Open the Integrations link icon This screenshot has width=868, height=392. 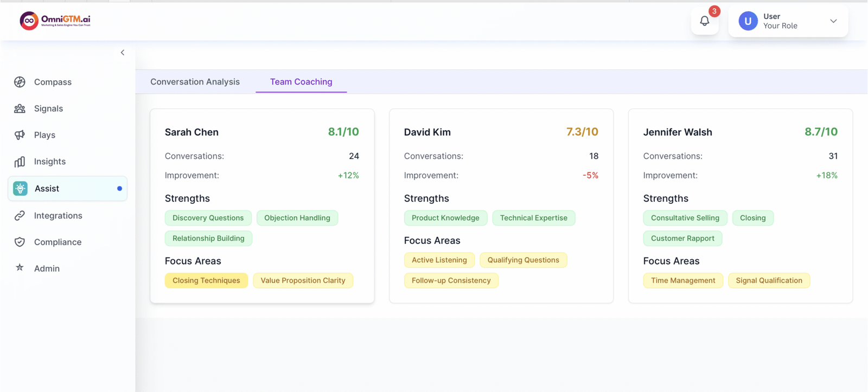click(x=20, y=216)
